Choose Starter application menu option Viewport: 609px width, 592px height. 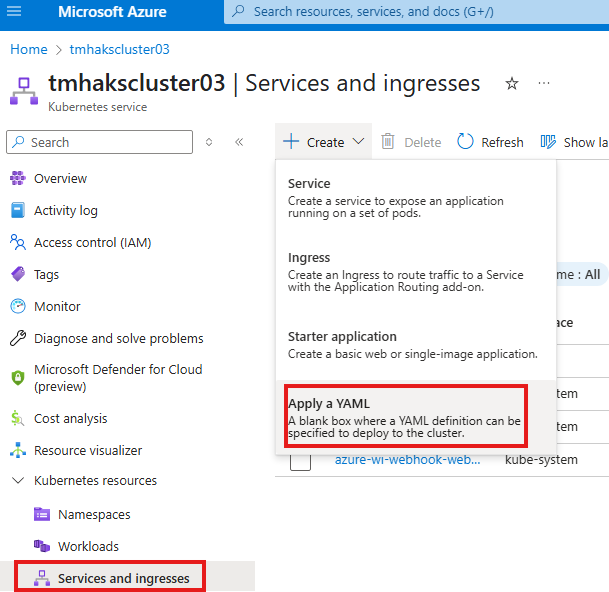[416, 345]
